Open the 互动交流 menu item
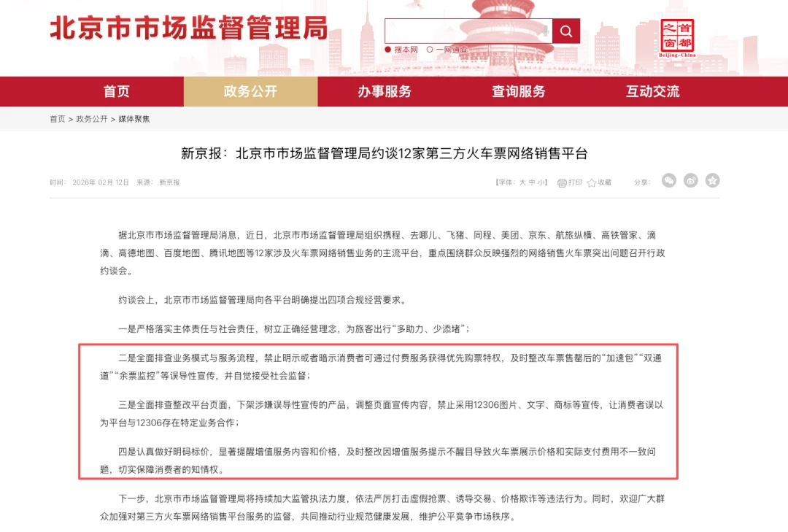This screenshot has height=532, width=788. (652, 91)
